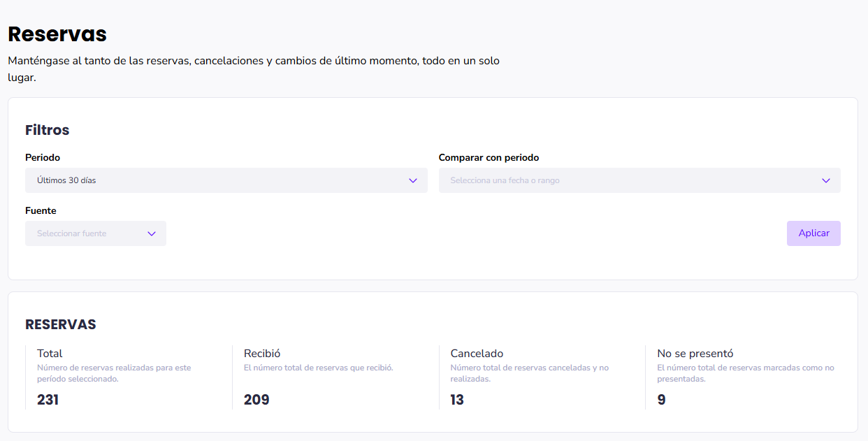Click the RESERVAS stats section heading

pos(60,324)
